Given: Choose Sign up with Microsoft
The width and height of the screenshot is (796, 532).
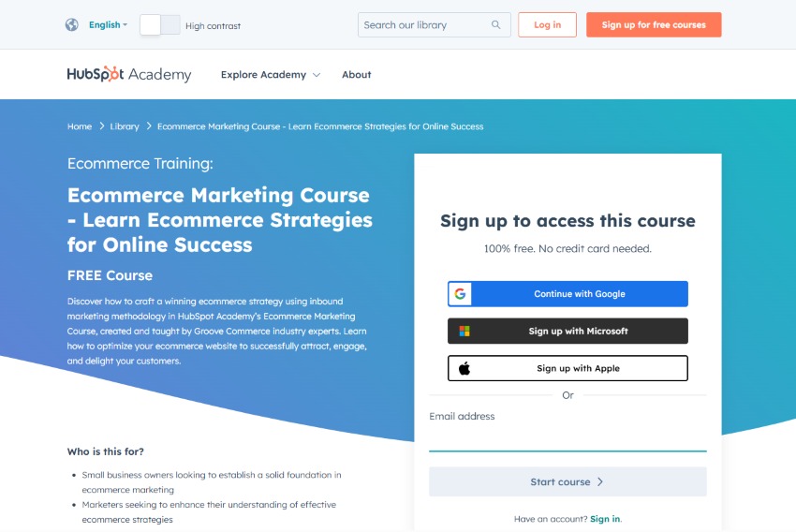Looking at the screenshot, I should point(568,331).
